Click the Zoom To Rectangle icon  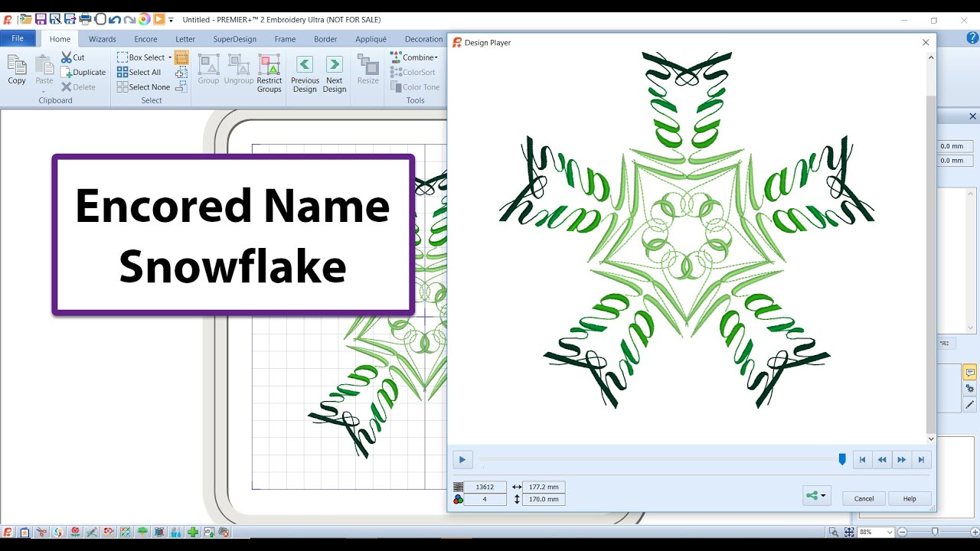pyautogui.click(x=833, y=532)
